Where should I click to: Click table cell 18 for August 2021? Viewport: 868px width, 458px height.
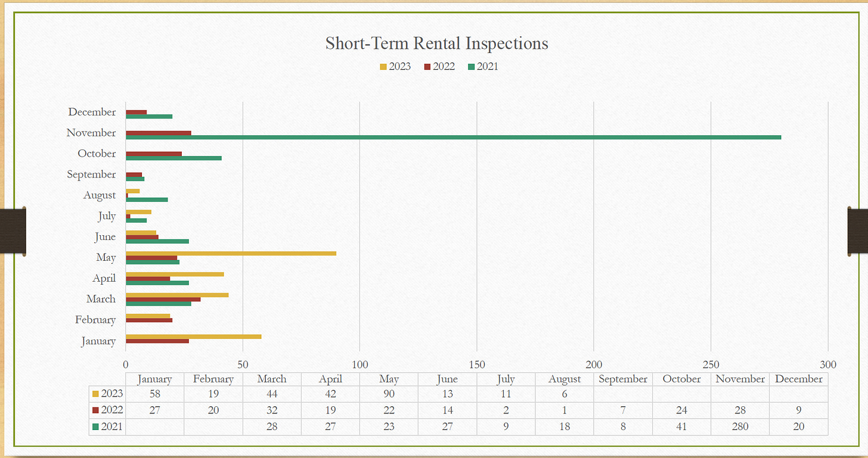click(565, 427)
